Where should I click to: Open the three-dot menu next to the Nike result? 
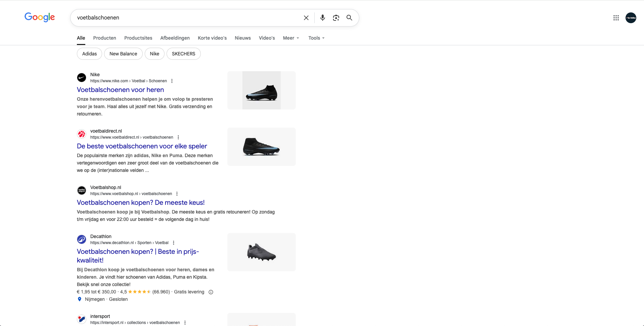click(172, 81)
